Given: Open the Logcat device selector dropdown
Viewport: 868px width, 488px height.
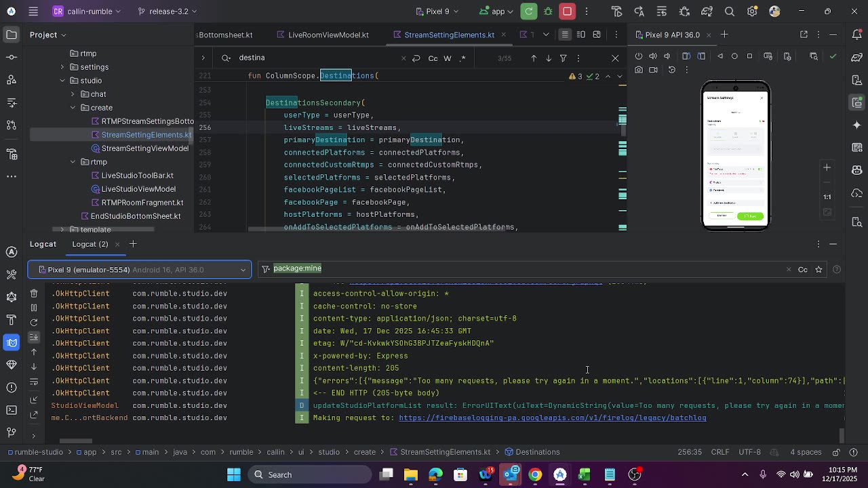Looking at the screenshot, I should [140, 270].
